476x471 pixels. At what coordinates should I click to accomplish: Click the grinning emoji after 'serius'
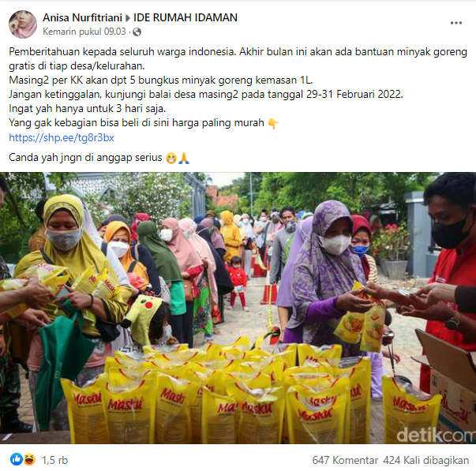(x=171, y=158)
